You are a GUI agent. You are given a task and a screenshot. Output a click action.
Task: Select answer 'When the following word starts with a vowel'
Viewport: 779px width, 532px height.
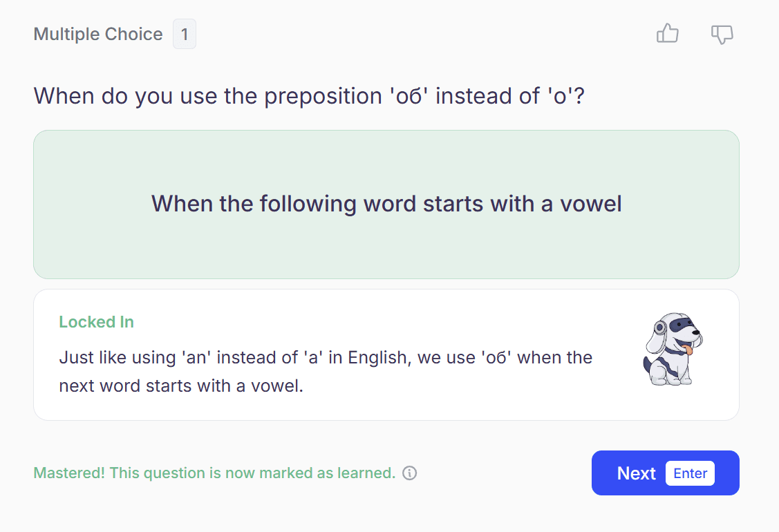click(386, 205)
